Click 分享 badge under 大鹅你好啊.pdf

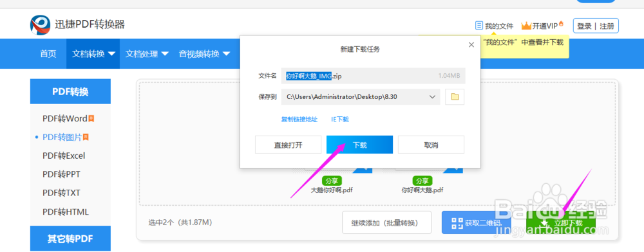(x=332, y=181)
